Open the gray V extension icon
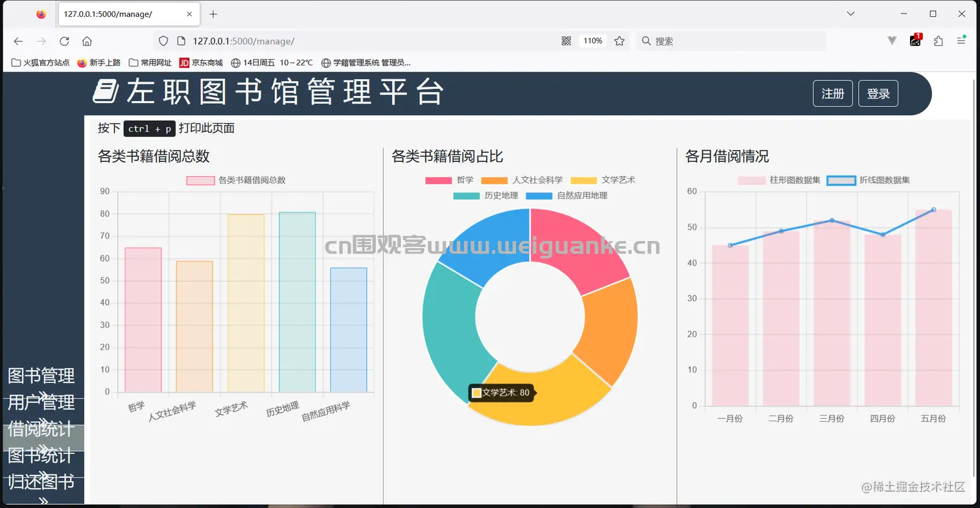Screen dimensions: 980x508 click(892, 41)
